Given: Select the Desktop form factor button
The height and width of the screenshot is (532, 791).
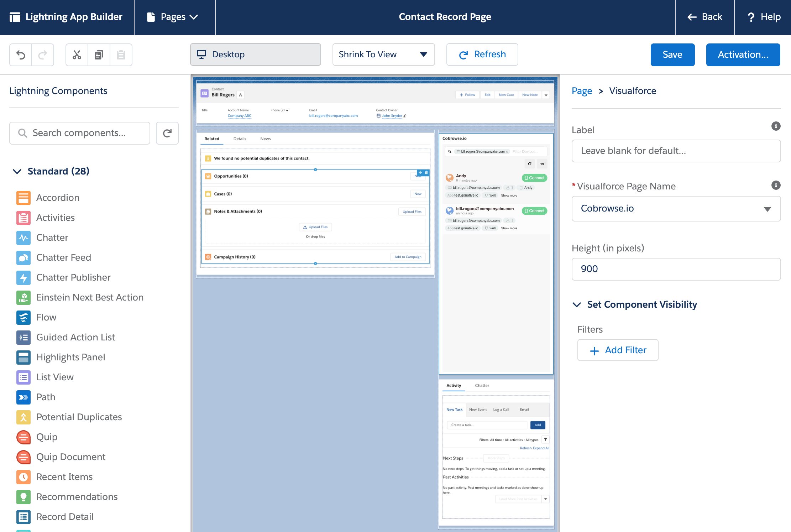Looking at the screenshot, I should pos(256,54).
